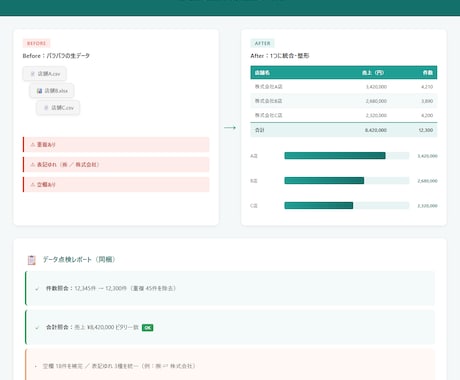Screen dimensions: 460x380
Task: Click the 件数照合 report entry
Action: tap(230, 289)
